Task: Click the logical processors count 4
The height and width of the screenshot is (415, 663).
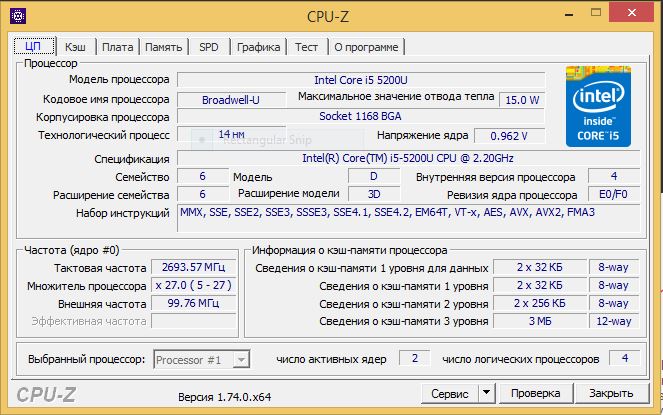Action: (x=625, y=358)
